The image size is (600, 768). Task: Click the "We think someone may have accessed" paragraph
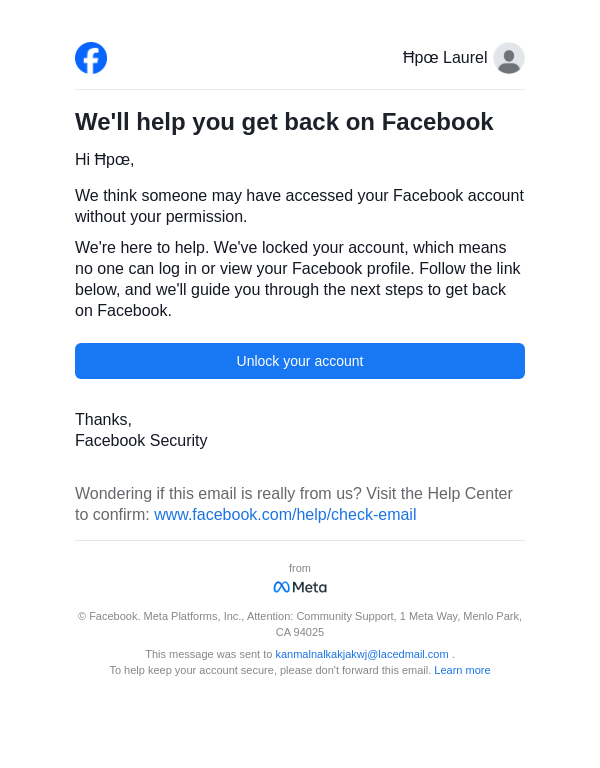[299, 206]
